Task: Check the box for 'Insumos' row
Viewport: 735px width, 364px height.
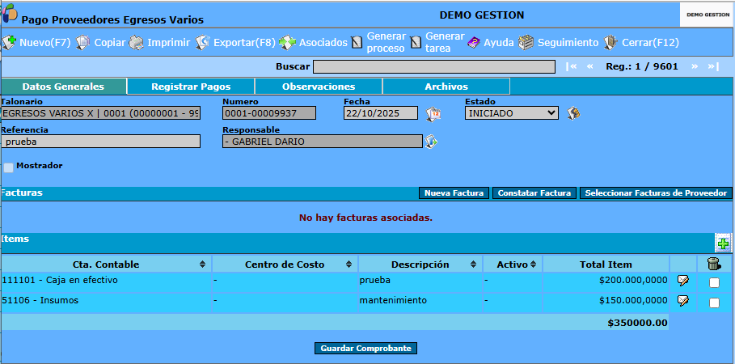Action: point(714,303)
